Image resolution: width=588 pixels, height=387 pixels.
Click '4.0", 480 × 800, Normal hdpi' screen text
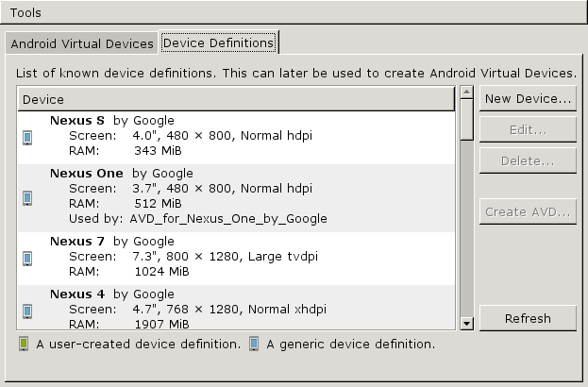223,135
